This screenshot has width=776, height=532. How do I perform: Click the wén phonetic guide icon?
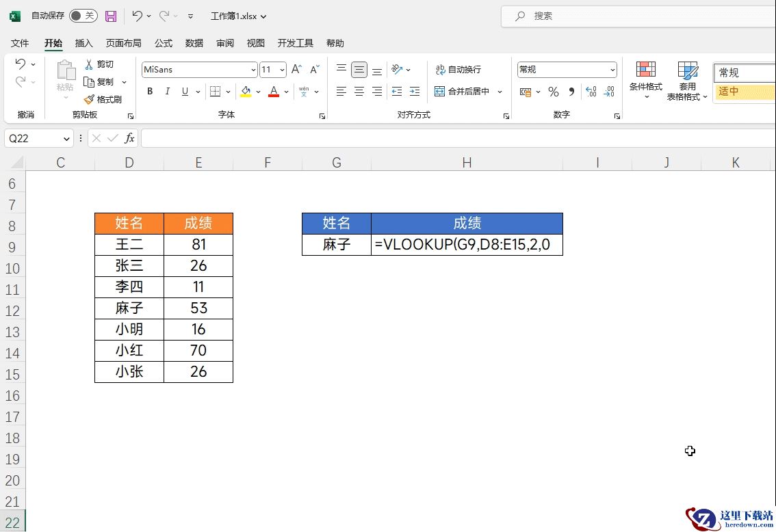(x=304, y=92)
